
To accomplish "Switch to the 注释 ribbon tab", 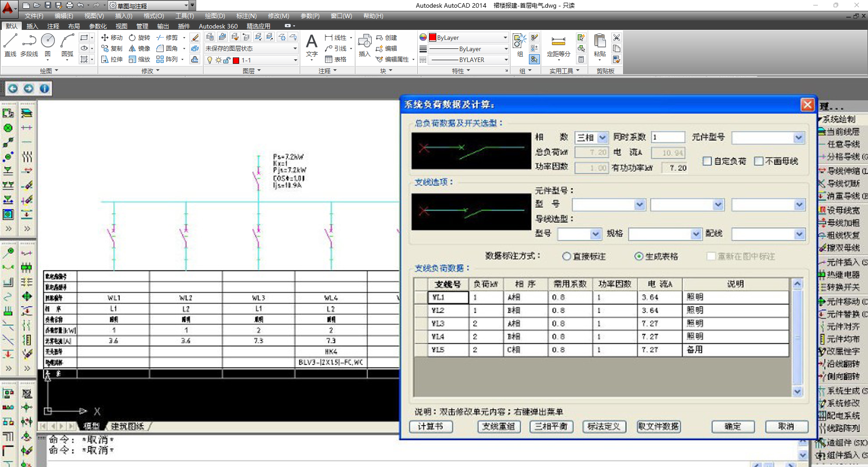I will click(53, 26).
